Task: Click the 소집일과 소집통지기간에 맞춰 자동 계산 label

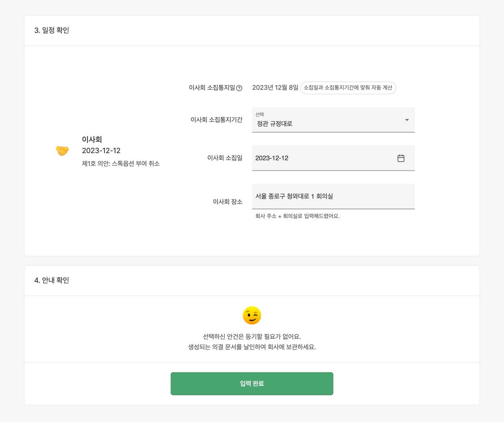Action: 348,88
